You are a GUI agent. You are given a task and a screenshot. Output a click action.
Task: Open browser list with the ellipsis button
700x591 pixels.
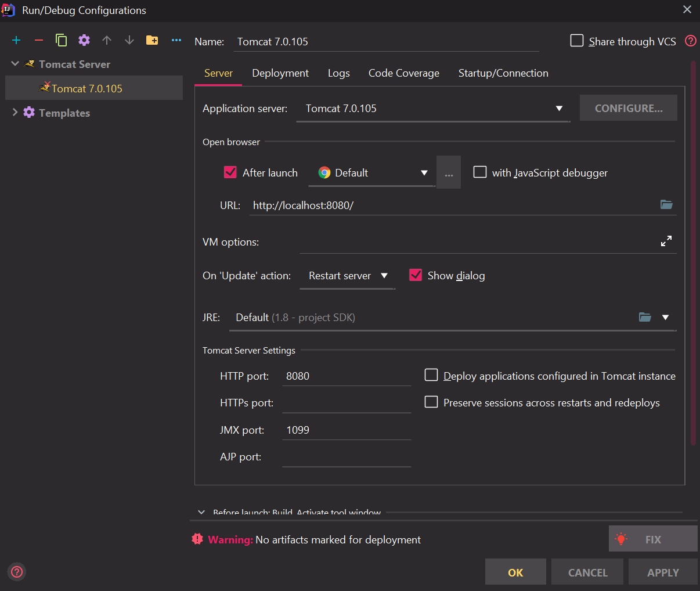pos(449,172)
